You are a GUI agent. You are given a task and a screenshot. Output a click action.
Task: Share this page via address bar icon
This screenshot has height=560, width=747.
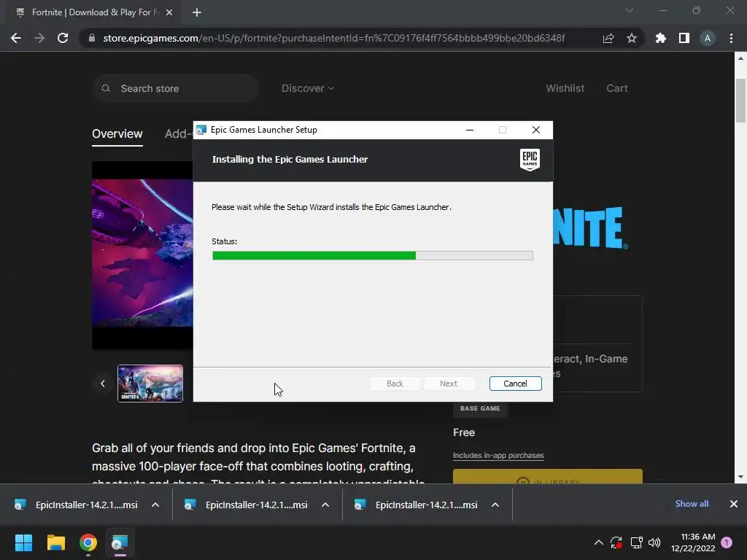[608, 38]
